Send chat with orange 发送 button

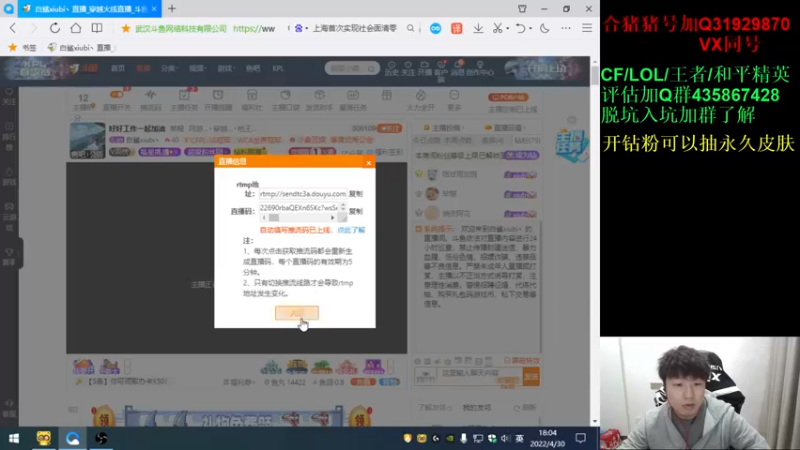pos(531,377)
